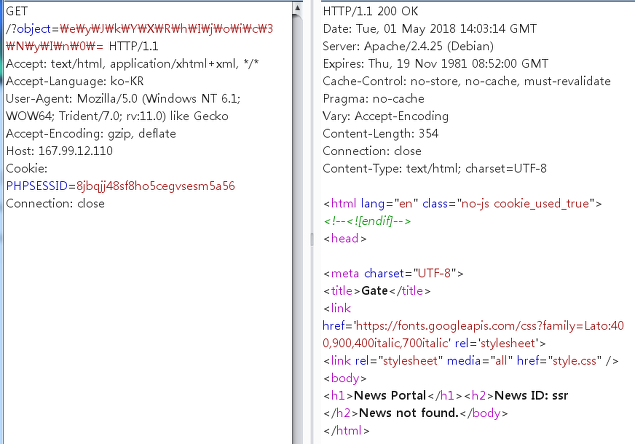Click the '<body>' opening tag
Screen dimensions: 635x444
345,378
